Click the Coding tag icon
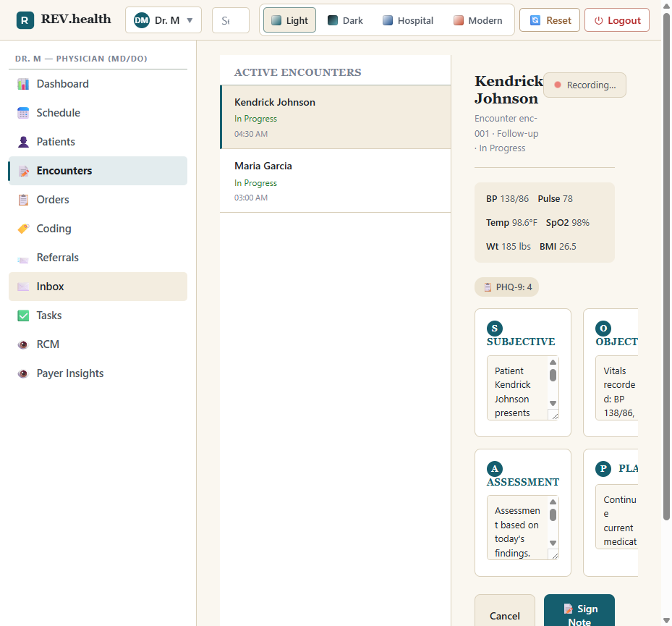Viewport: 672px width, 626px height. (23, 229)
